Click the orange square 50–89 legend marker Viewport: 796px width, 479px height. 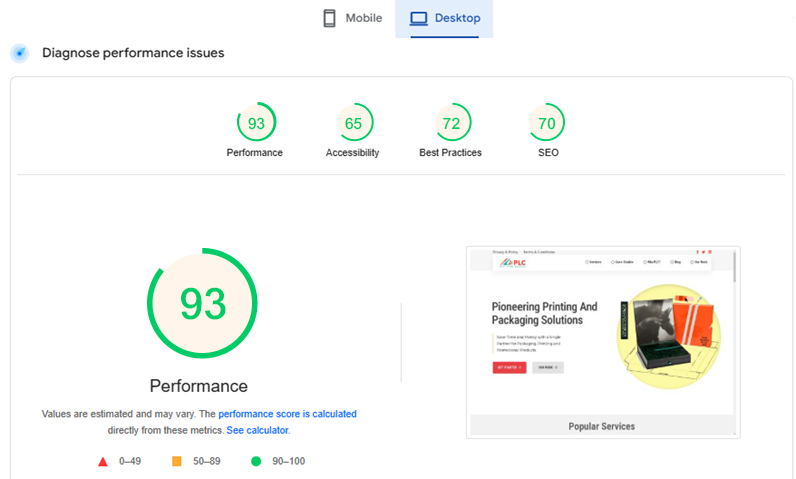(x=177, y=461)
